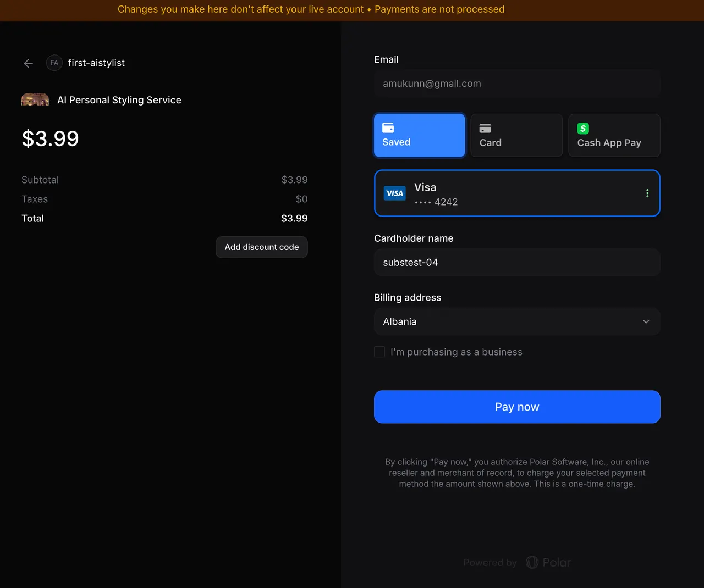Click the chevron on Albania dropdown
Image resolution: width=704 pixels, height=588 pixels.
click(646, 321)
